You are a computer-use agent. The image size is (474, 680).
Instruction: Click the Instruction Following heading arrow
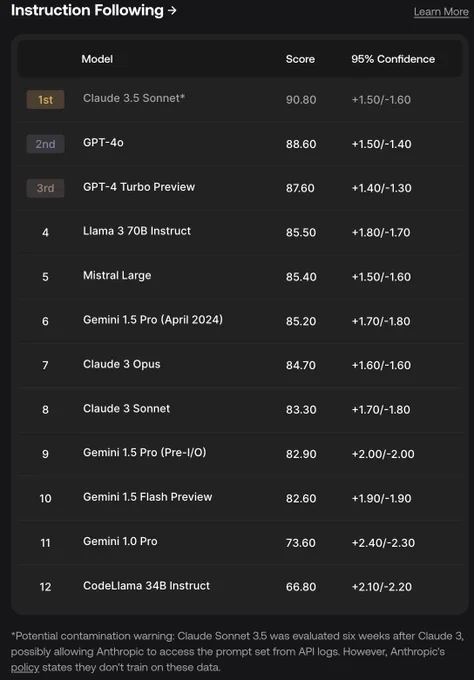(x=172, y=10)
